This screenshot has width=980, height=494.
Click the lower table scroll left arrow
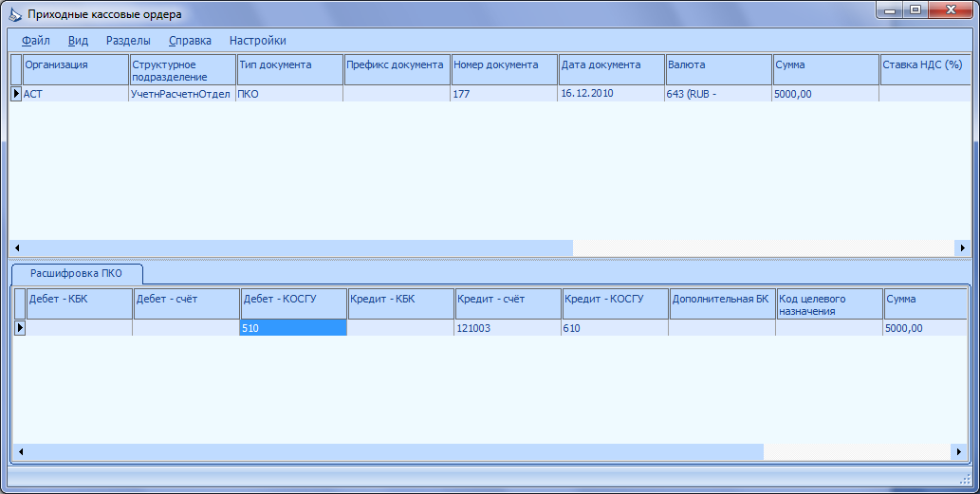pyautogui.click(x=20, y=451)
